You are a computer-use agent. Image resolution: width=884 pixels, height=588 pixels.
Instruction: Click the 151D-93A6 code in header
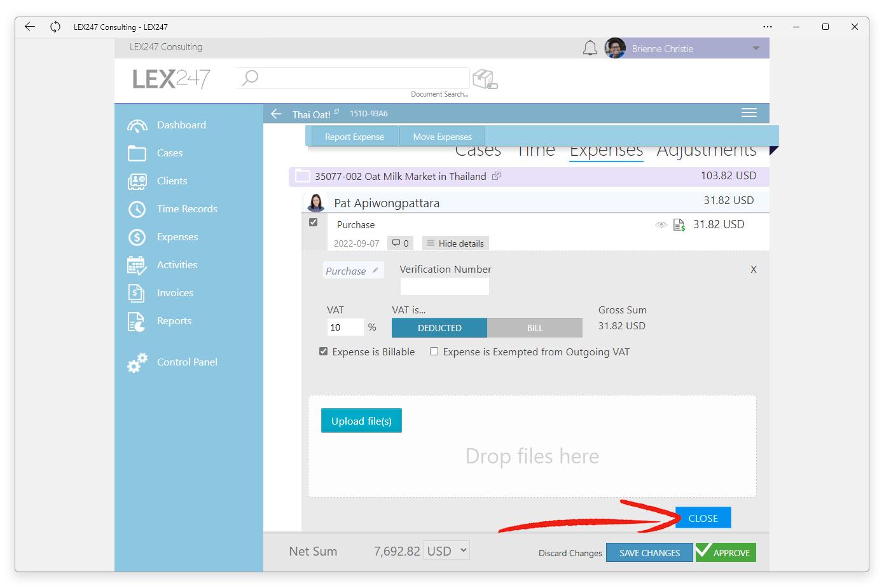369,113
